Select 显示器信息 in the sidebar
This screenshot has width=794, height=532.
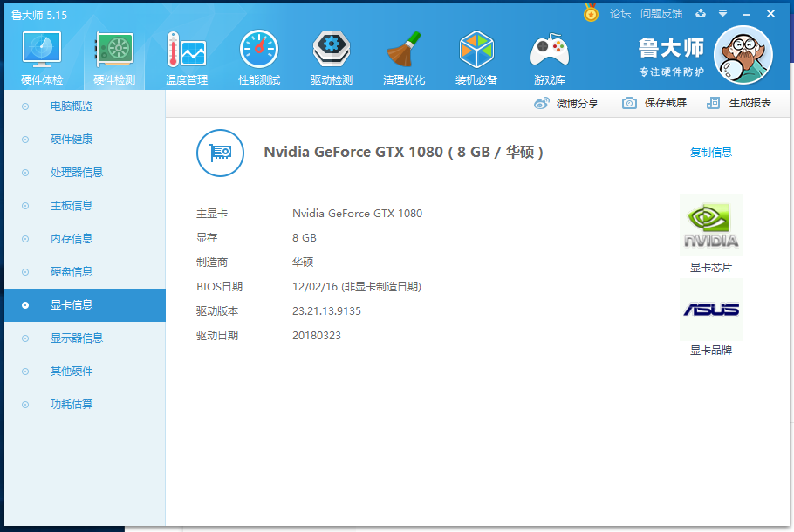(x=86, y=338)
